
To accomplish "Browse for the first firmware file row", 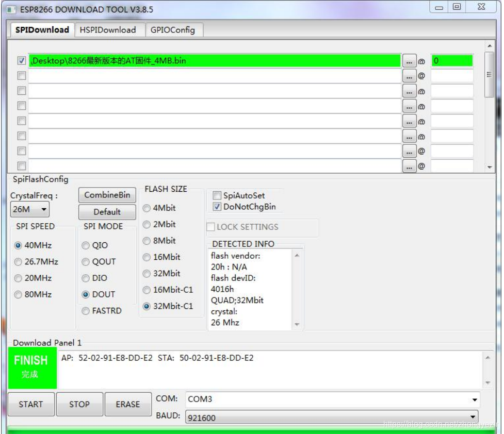I will pos(409,61).
